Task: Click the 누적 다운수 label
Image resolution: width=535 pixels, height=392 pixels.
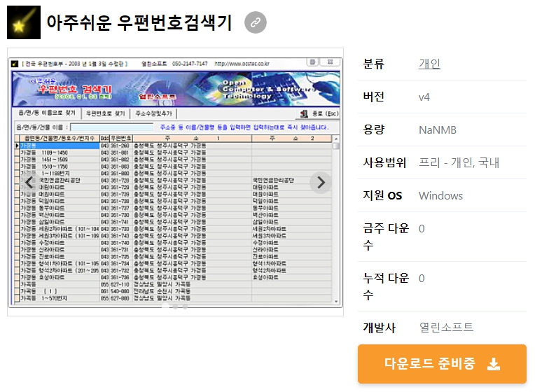Action: (x=386, y=286)
